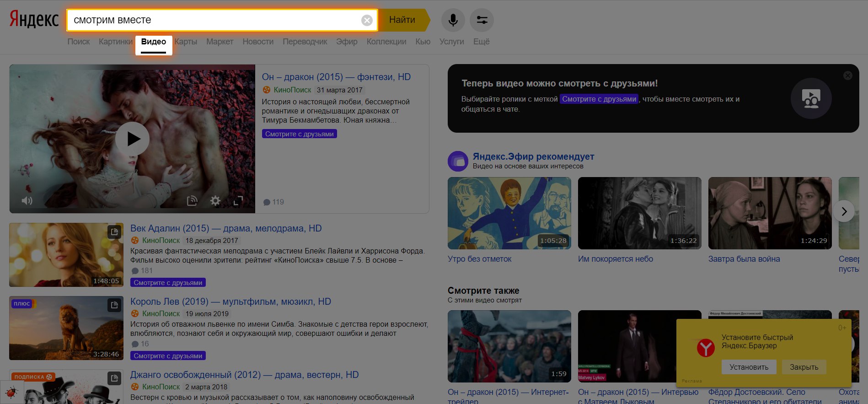The height and width of the screenshot is (404, 868).
Task: Open the Кью tab
Action: coord(423,42)
